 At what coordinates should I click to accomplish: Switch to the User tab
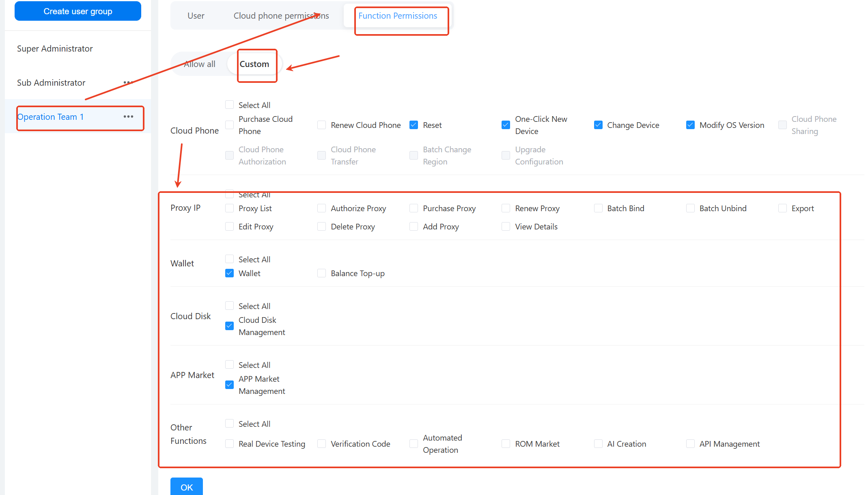196,16
